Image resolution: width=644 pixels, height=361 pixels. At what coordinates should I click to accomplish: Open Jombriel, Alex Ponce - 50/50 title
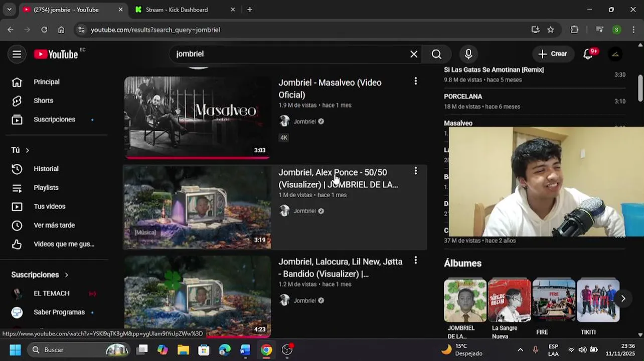pos(339,178)
